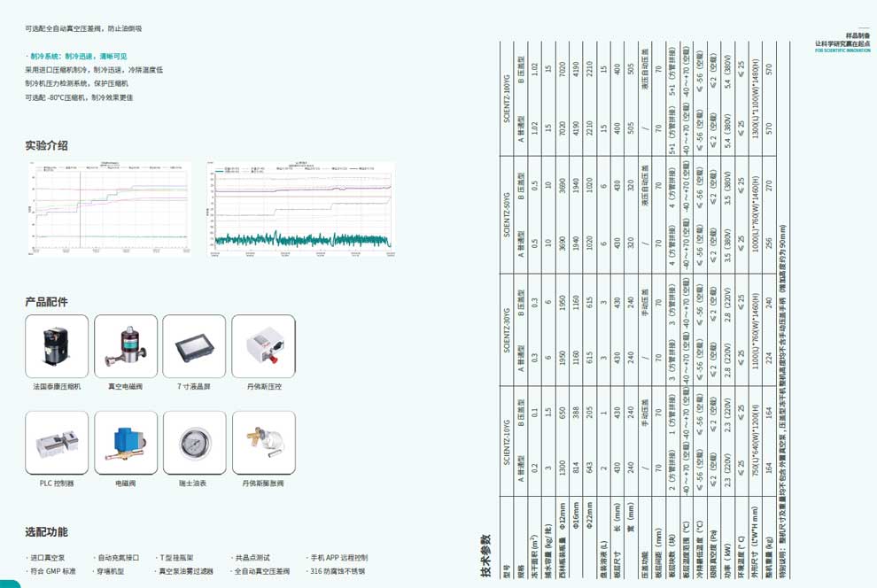Click the left experiment curve chart

110,209
